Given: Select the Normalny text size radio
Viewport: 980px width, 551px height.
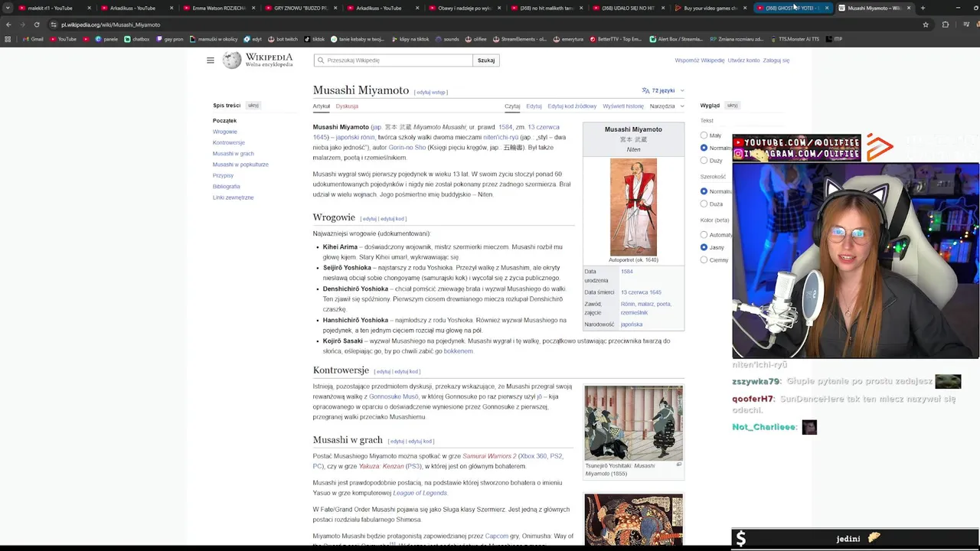Looking at the screenshot, I should (x=704, y=148).
